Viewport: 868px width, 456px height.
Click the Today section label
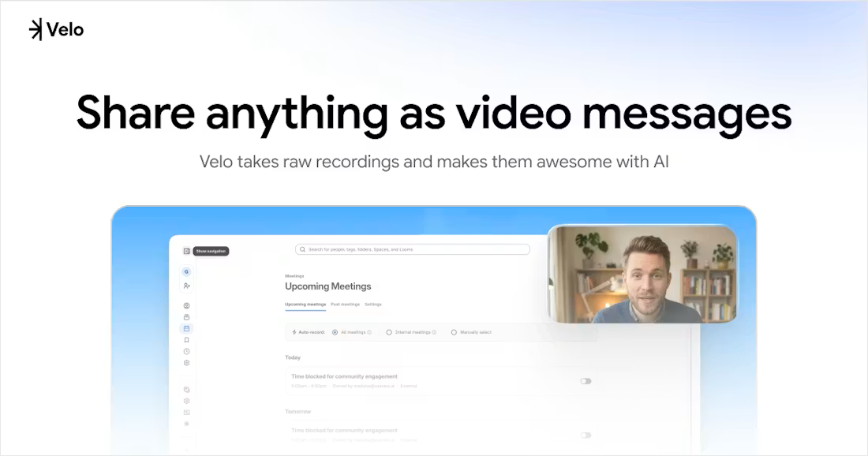(293, 357)
